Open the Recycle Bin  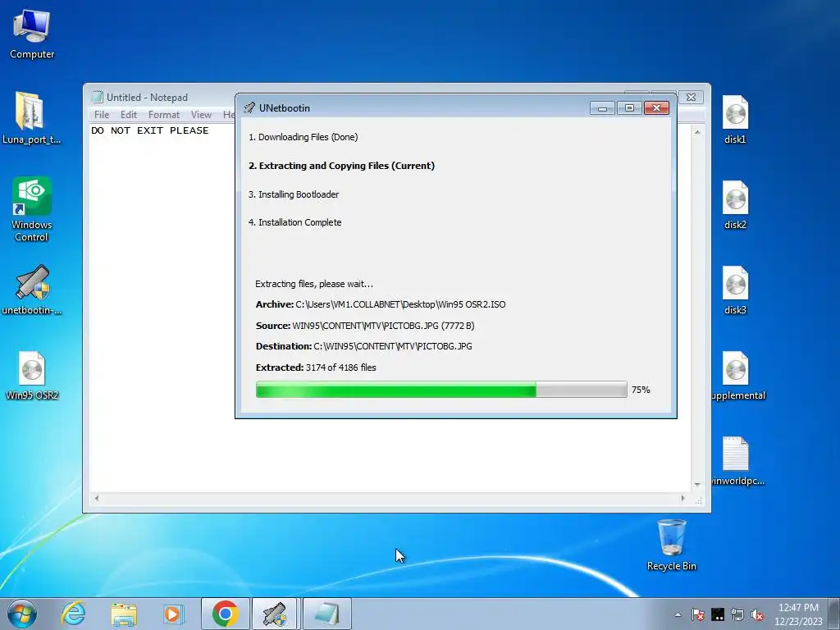tap(671, 545)
